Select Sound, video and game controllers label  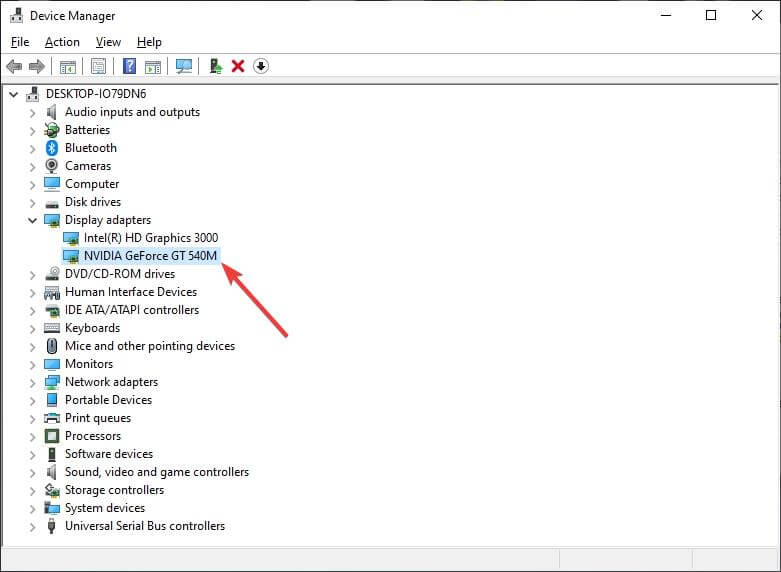(156, 472)
